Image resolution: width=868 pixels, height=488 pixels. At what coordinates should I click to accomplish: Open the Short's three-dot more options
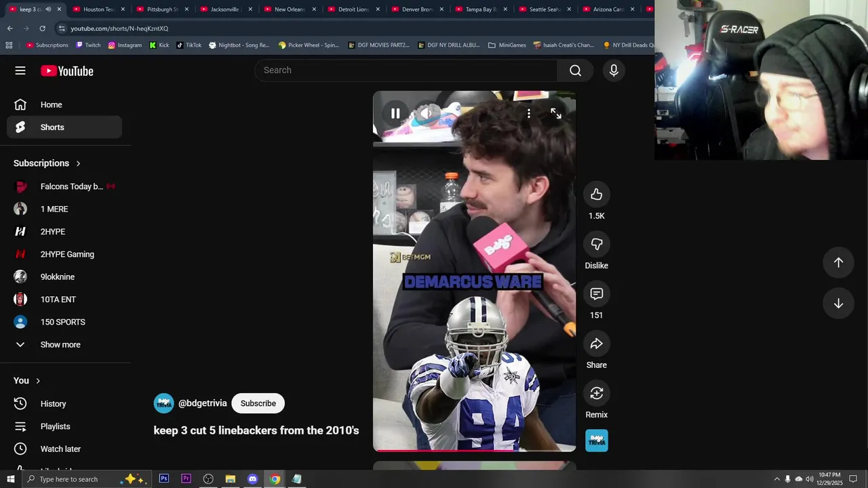tap(529, 113)
